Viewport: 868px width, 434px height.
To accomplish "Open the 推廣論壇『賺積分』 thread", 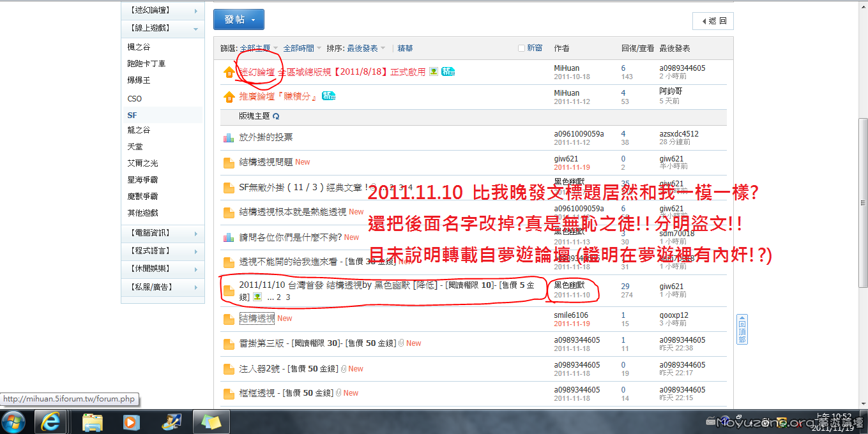I will (x=278, y=96).
